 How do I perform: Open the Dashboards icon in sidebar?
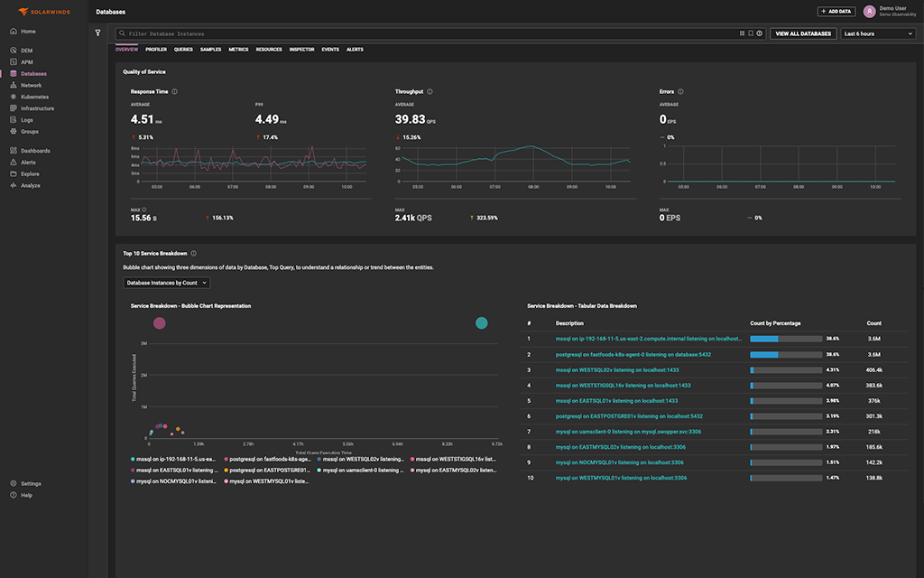pos(13,150)
